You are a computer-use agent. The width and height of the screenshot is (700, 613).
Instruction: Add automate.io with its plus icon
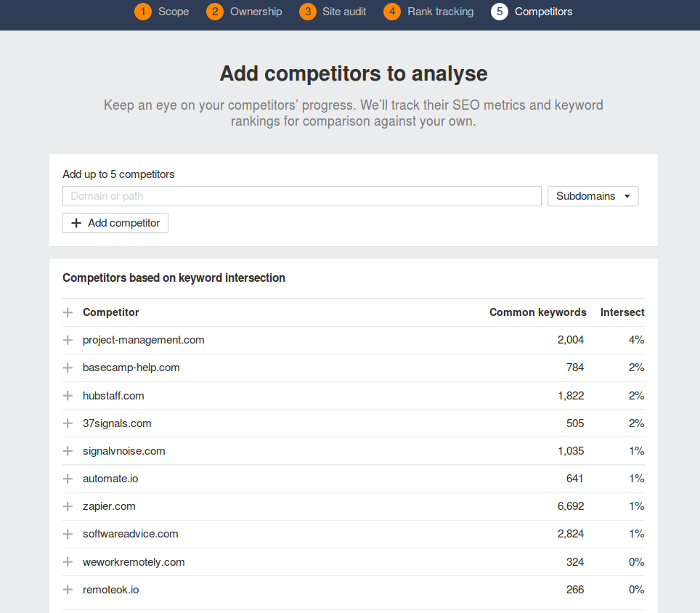[x=68, y=479]
